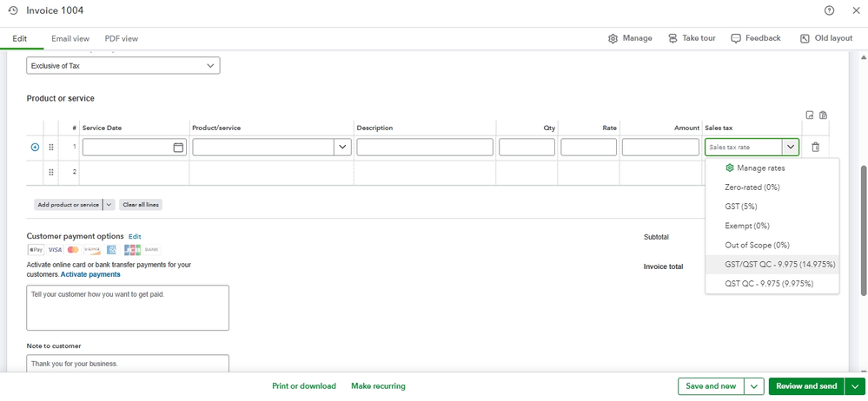Select Manage rates in tax list

pyautogui.click(x=772, y=168)
